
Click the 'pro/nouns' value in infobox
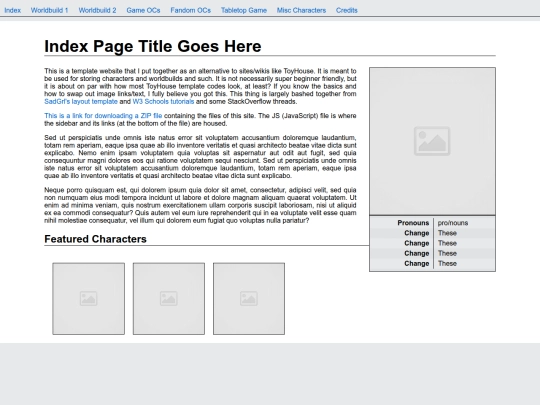[x=453, y=223]
